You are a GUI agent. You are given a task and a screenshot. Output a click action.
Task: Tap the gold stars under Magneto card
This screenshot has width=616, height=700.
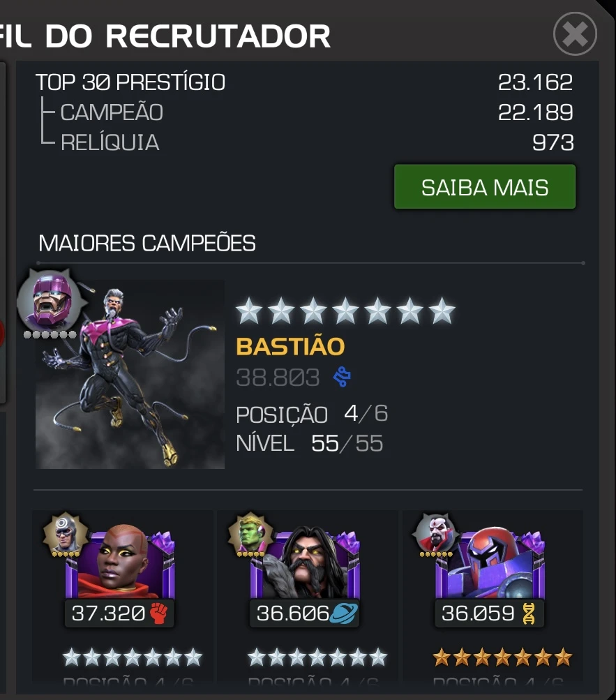pos(502,657)
